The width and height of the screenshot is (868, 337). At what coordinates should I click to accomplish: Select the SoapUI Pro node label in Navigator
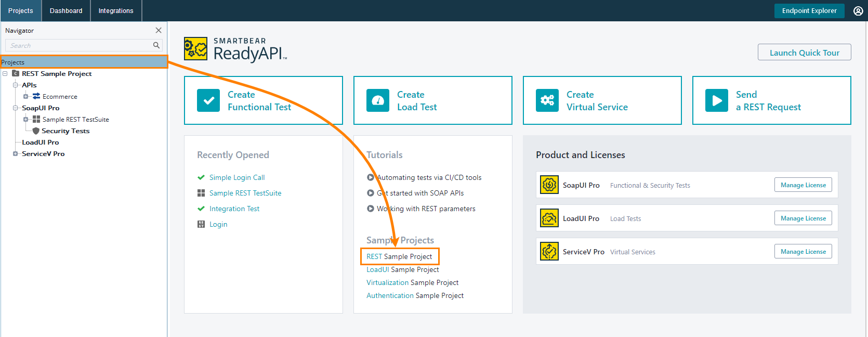tap(41, 108)
